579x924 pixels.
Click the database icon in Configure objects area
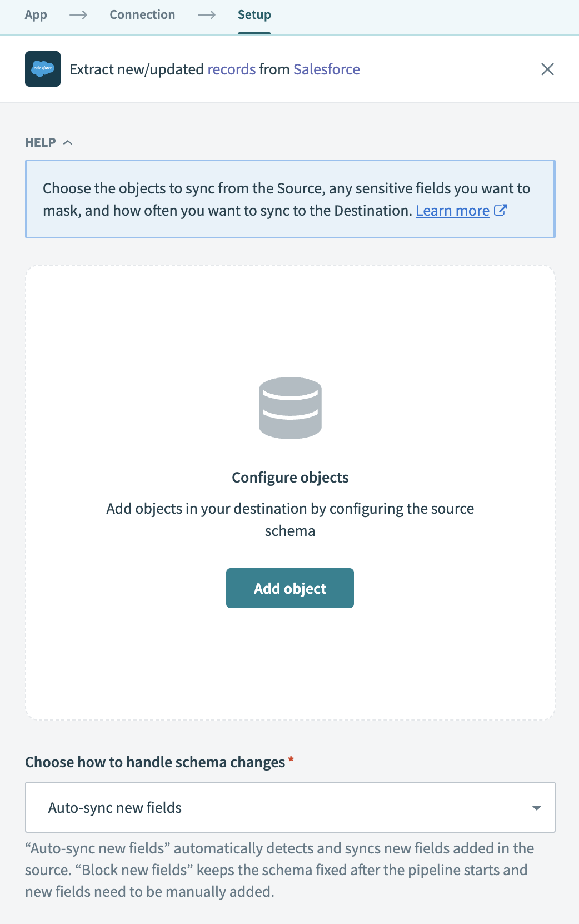[289, 408]
